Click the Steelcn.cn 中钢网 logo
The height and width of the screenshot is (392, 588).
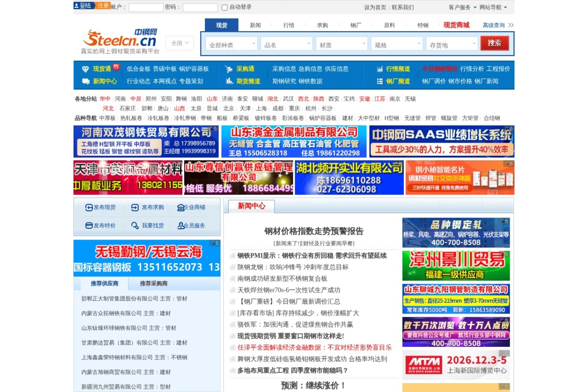pyautogui.click(x=120, y=41)
